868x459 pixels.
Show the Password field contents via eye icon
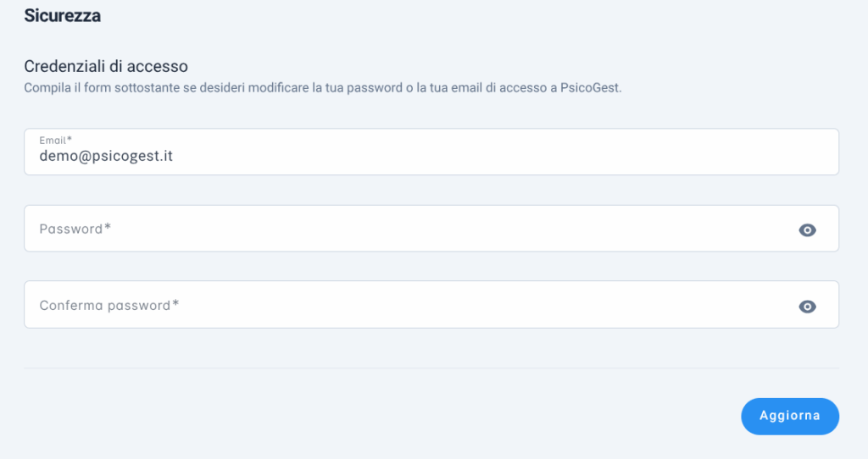(807, 229)
